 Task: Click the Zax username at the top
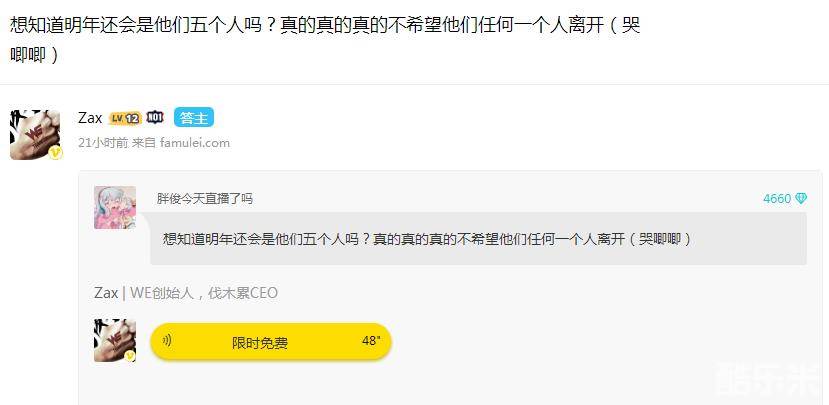(90, 118)
